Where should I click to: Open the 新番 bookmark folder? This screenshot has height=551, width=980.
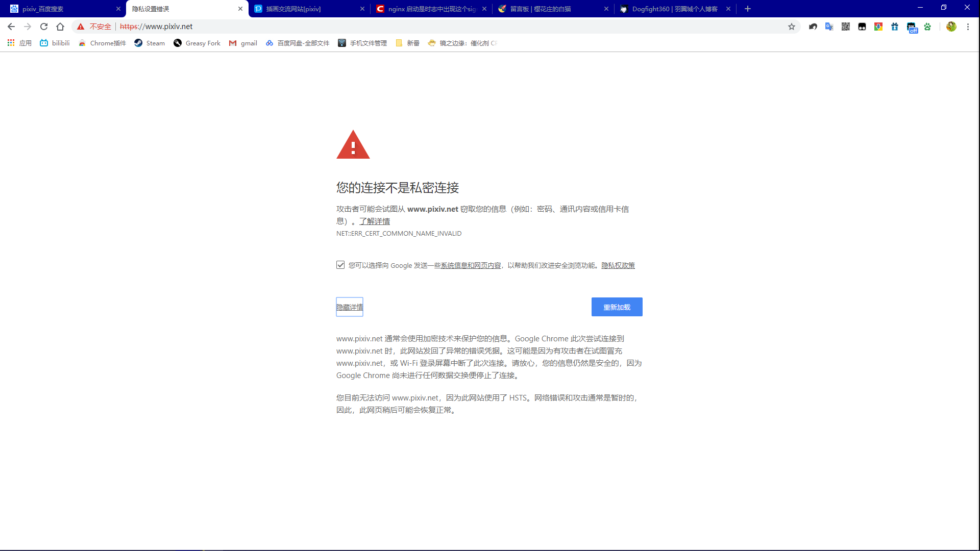408,43
